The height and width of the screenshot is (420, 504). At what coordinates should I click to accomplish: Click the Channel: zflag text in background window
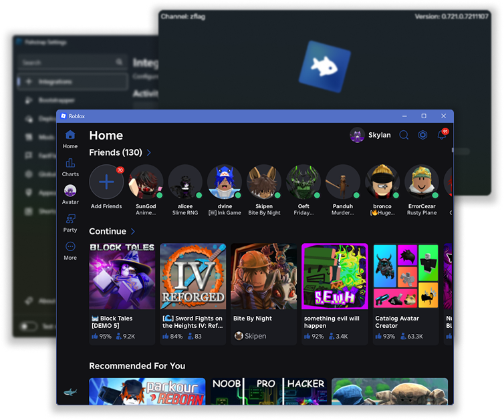[183, 17]
